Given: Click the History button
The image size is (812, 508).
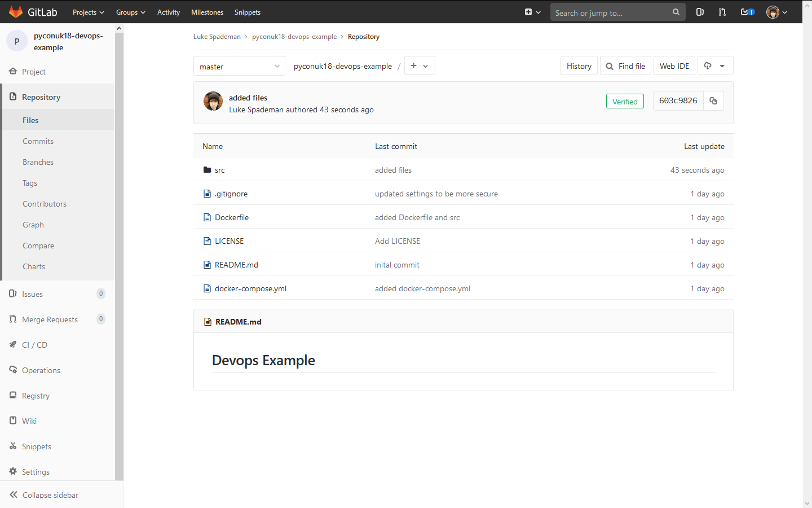Looking at the screenshot, I should click(579, 66).
